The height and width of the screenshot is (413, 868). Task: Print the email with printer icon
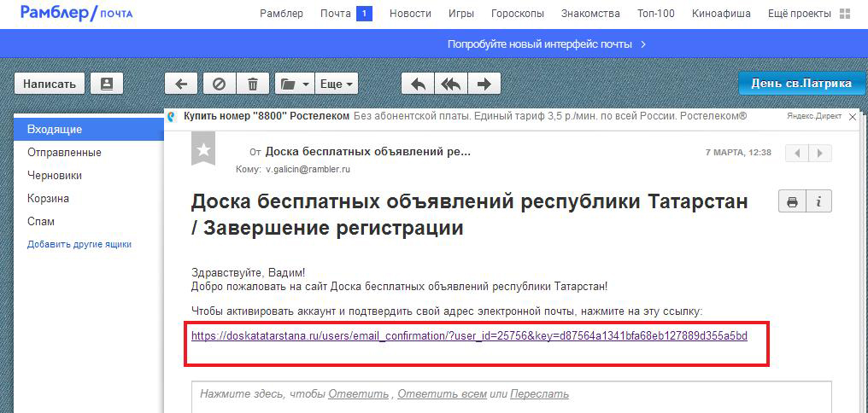click(x=792, y=201)
